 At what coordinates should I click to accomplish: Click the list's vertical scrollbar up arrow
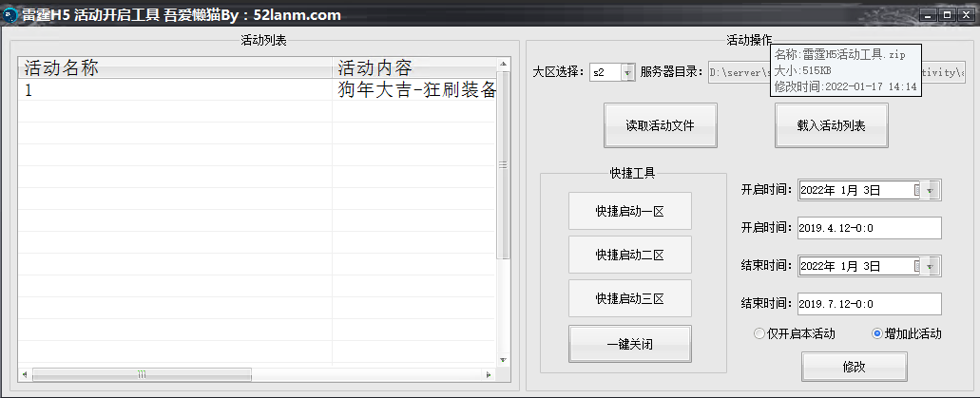[x=504, y=66]
